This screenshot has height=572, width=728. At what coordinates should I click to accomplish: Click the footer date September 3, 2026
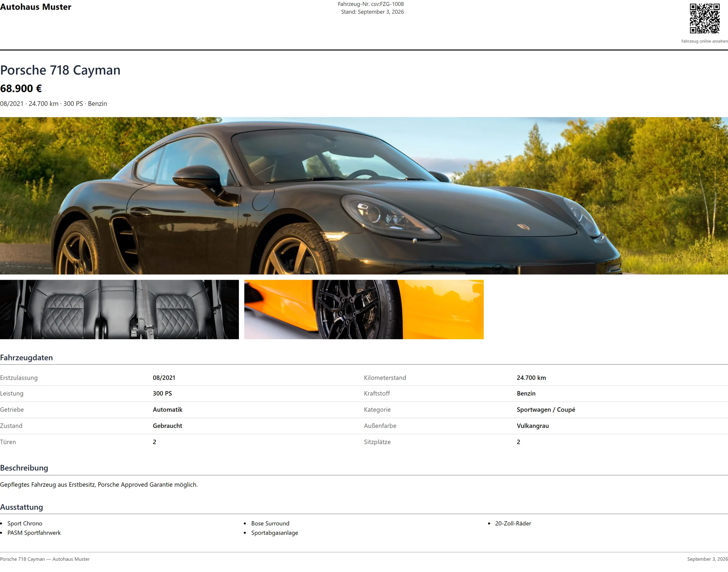pos(707,559)
